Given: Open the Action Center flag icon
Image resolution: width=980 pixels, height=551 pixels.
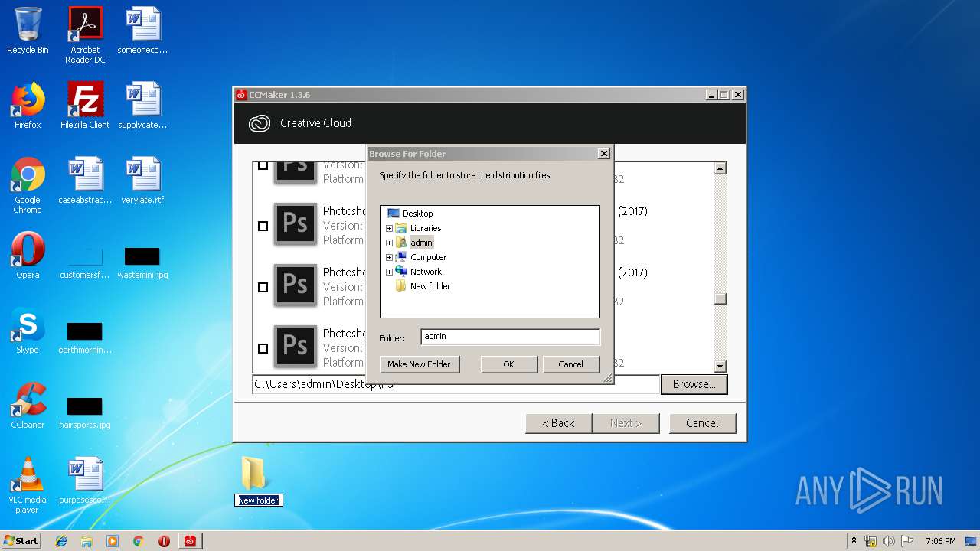Looking at the screenshot, I should coord(907,541).
